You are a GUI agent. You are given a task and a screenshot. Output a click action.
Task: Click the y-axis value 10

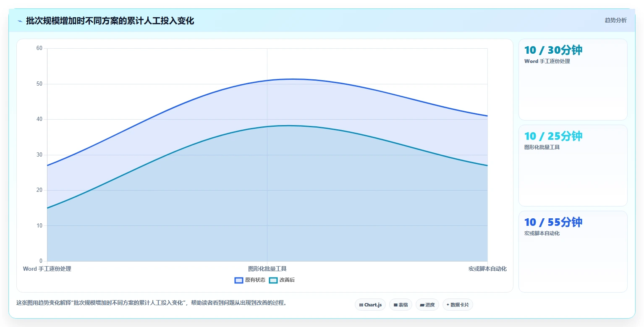[x=39, y=226]
